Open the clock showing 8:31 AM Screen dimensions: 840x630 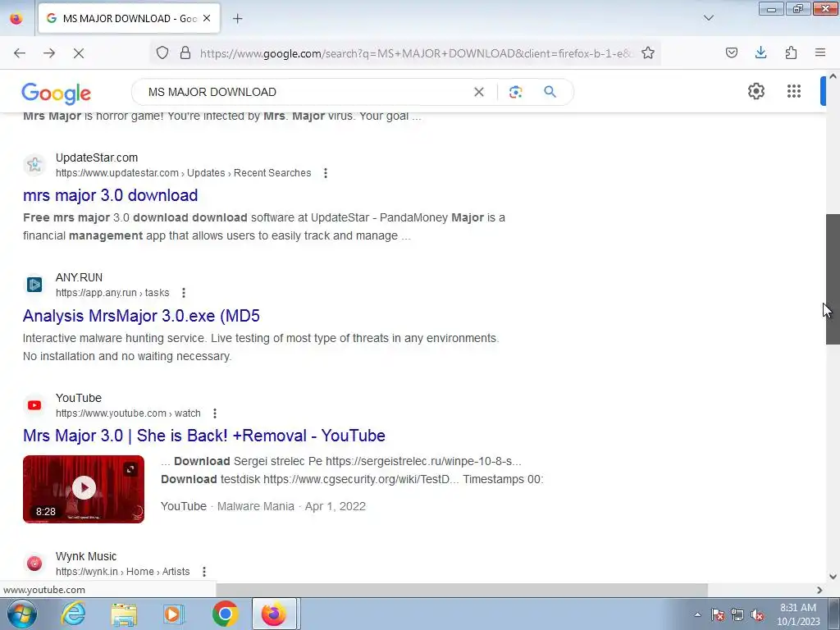pyautogui.click(x=798, y=614)
